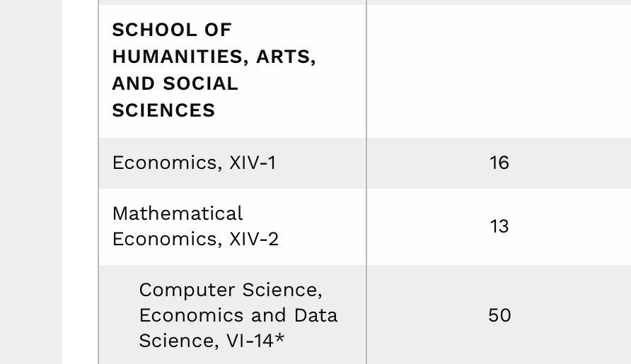
Task: Select the Economics, XIV-1 row label
Action: coord(194,163)
